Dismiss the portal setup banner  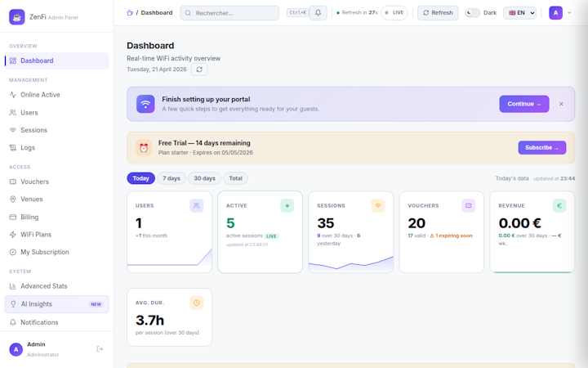pos(561,104)
